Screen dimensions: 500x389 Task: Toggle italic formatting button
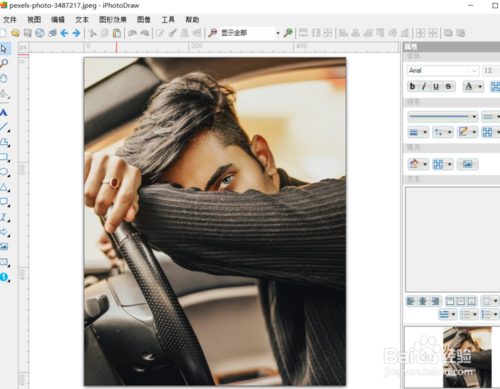pos(424,86)
